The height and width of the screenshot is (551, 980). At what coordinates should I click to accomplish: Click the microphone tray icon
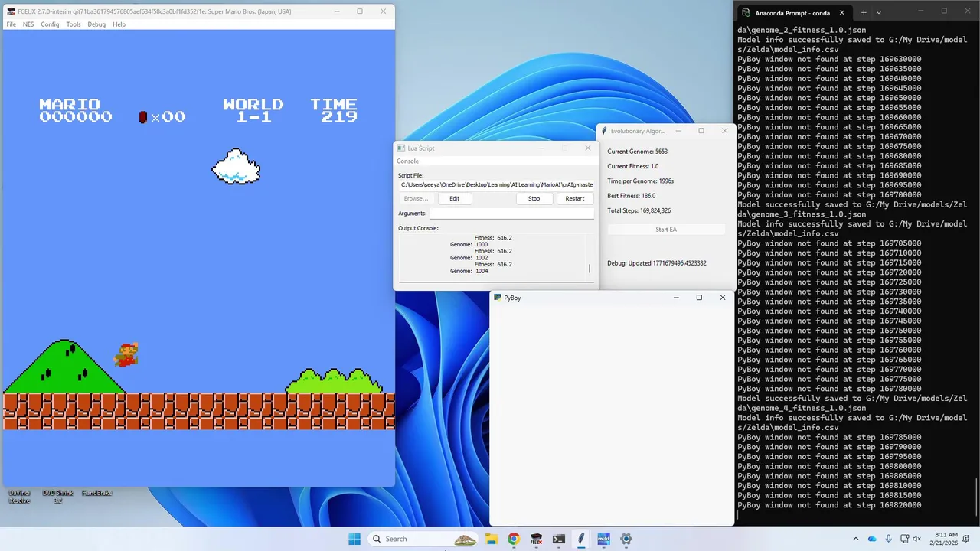(888, 539)
